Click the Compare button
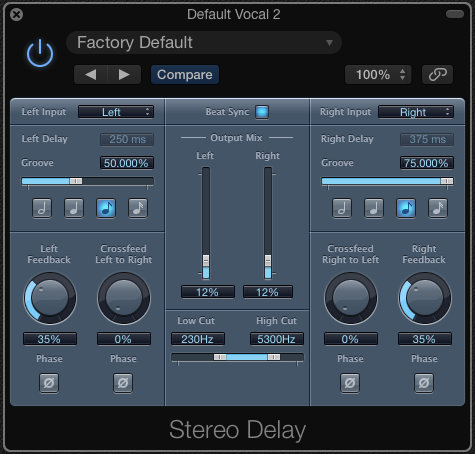Image resolution: width=475 pixels, height=454 pixels. tap(185, 74)
